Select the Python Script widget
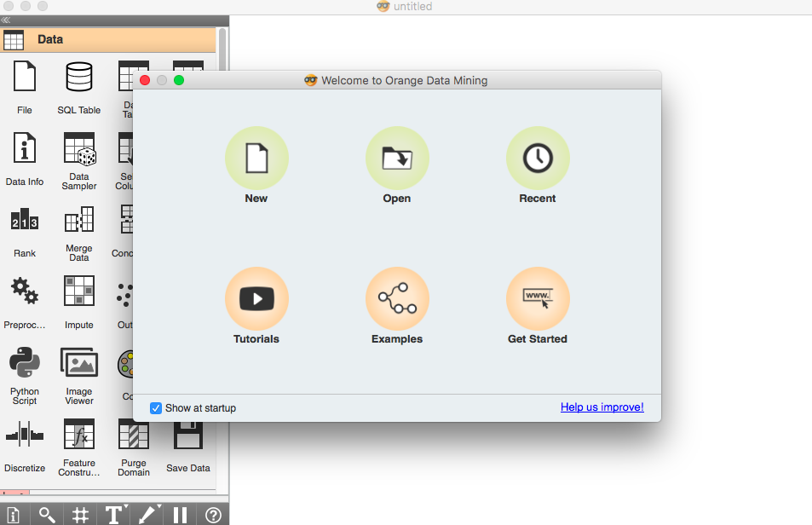812x525 pixels. click(25, 375)
